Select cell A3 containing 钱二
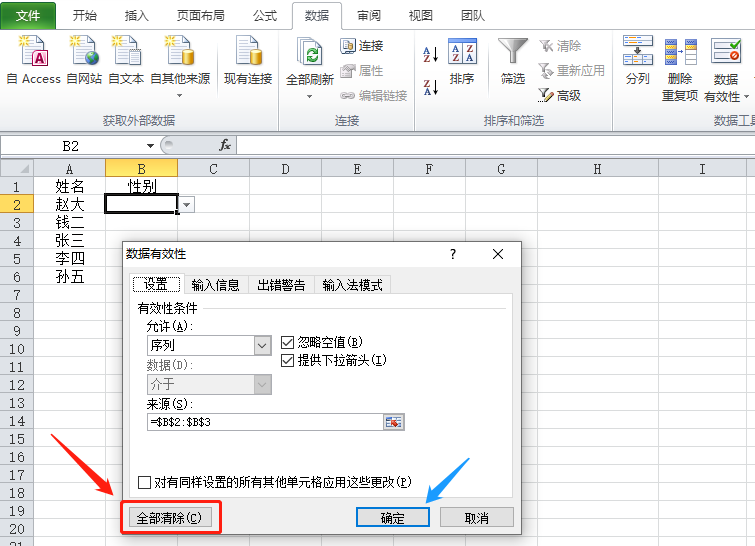Viewport: 755px width, 546px height. point(69,222)
